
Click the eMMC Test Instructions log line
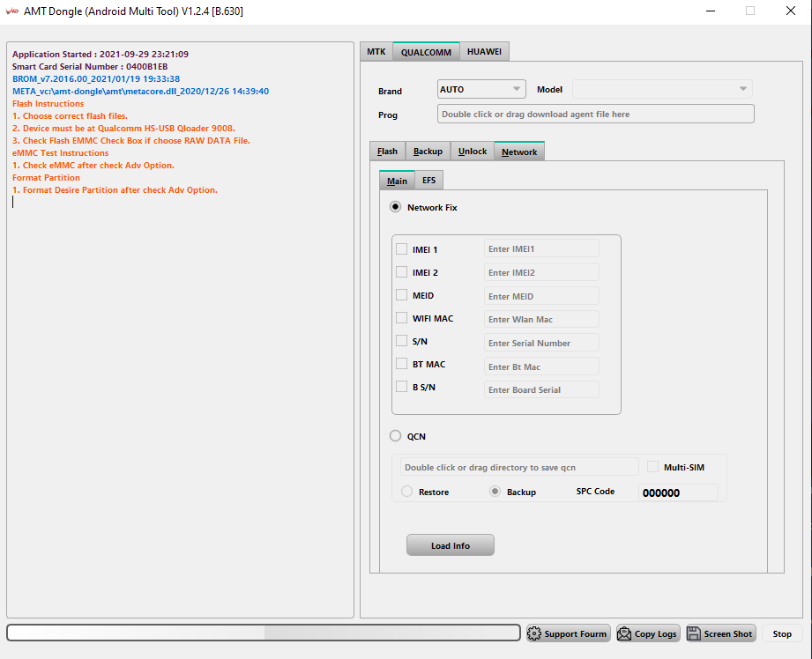click(60, 152)
